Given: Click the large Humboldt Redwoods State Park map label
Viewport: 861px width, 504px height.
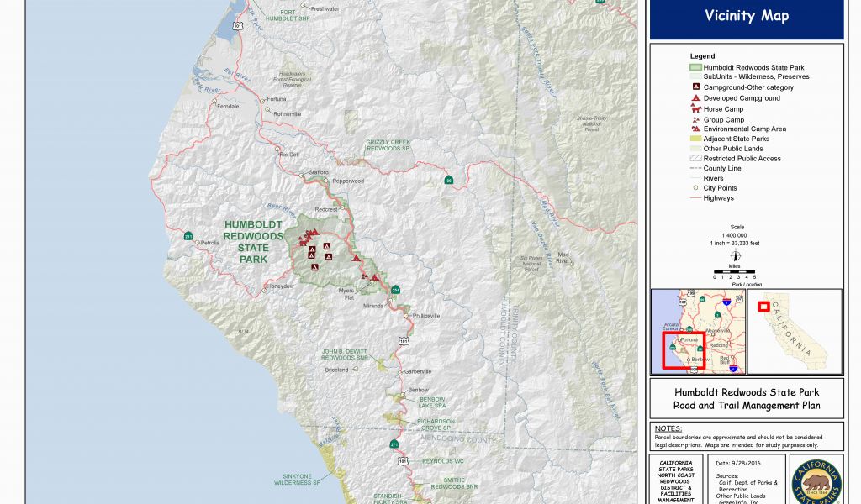Looking at the screenshot, I should [253, 242].
